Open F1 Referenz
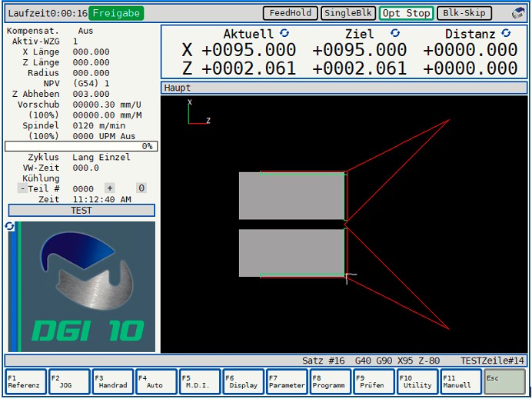This screenshot has height=399, width=532. coord(26,382)
